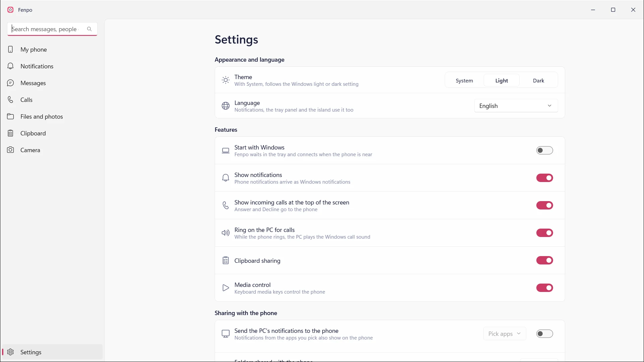
Task: Select the Dark theme option
Action: (x=538, y=80)
